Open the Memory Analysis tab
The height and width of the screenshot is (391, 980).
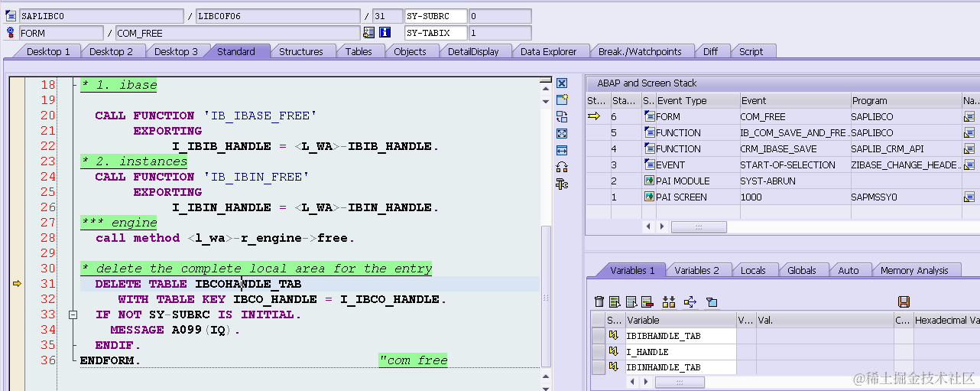tap(914, 270)
